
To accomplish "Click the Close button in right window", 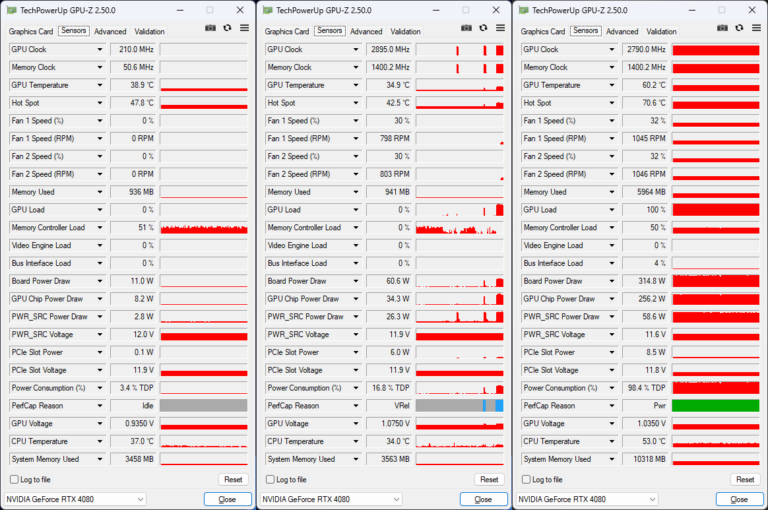I will point(739,499).
